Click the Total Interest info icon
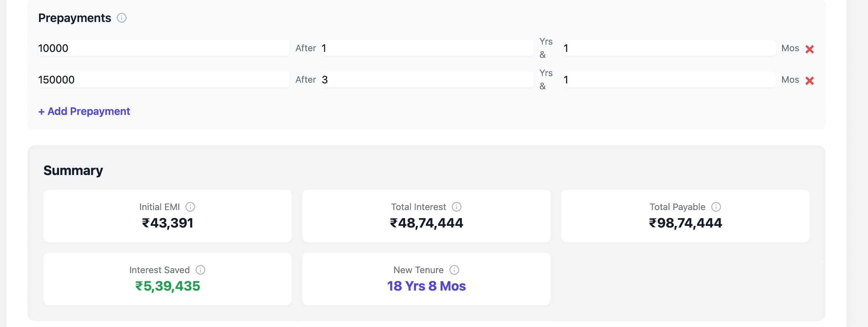The image size is (868, 327). 456,207
